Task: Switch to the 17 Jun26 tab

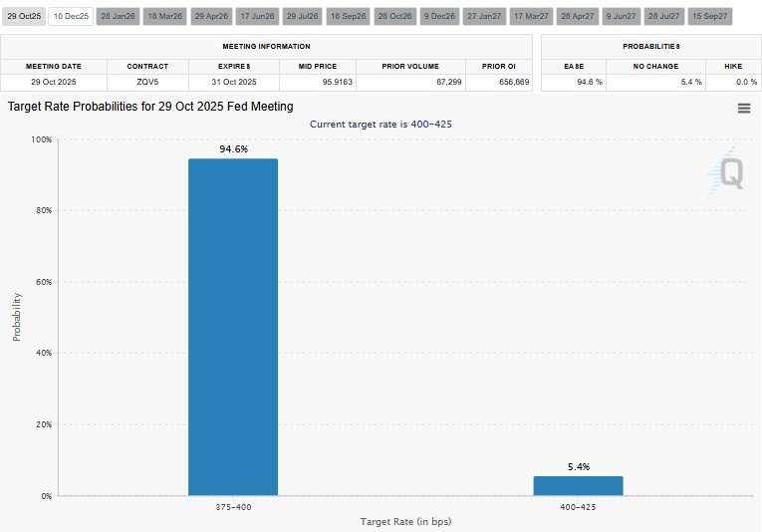Action: (x=258, y=16)
